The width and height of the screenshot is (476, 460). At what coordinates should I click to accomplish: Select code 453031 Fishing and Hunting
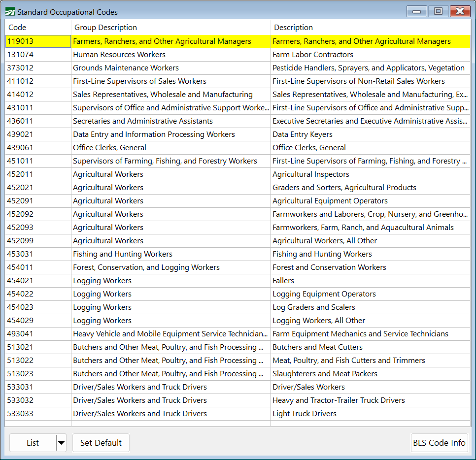tap(21, 254)
